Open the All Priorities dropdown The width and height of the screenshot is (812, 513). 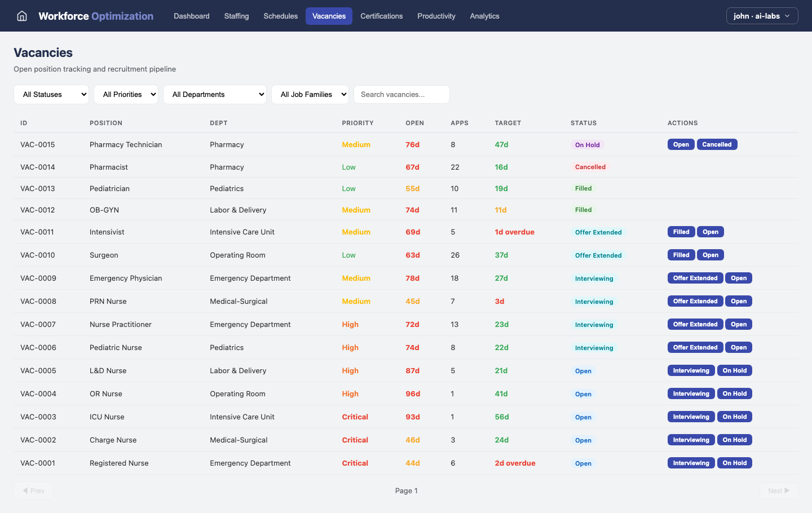point(126,94)
